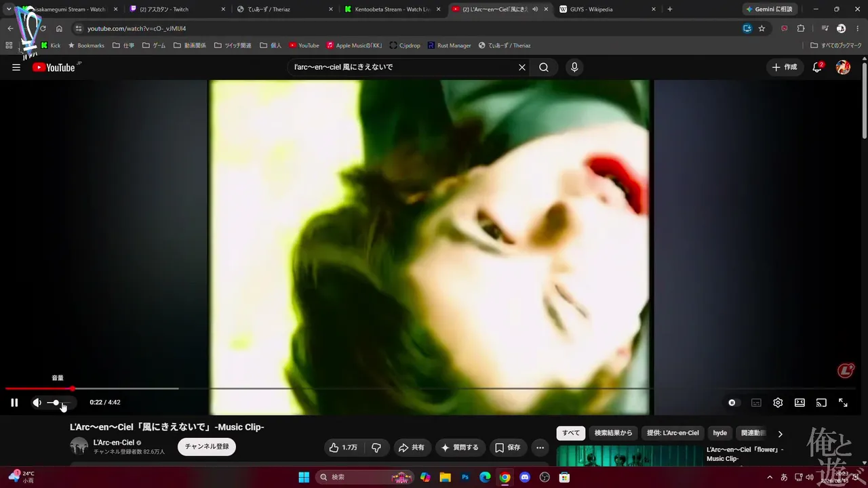Expand the 動画関係 bookmarks folder
868x488 pixels.
pos(190,45)
